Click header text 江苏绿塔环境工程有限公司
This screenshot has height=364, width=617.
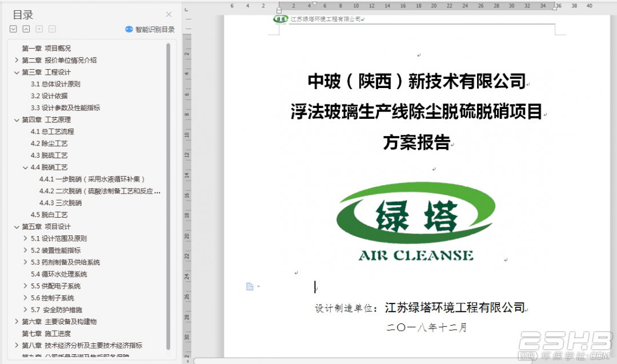(x=326, y=19)
